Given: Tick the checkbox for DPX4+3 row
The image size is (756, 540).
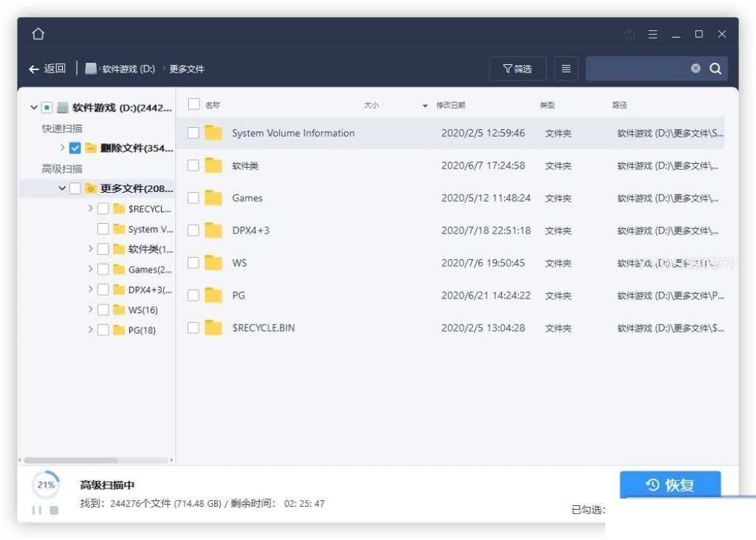Looking at the screenshot, I should coord(193,230).
